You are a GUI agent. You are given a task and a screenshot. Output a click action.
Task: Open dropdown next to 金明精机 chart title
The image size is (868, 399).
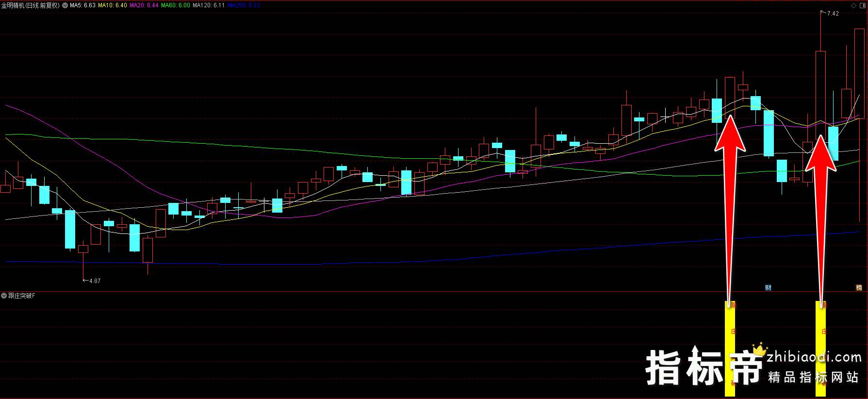(65, 5)
